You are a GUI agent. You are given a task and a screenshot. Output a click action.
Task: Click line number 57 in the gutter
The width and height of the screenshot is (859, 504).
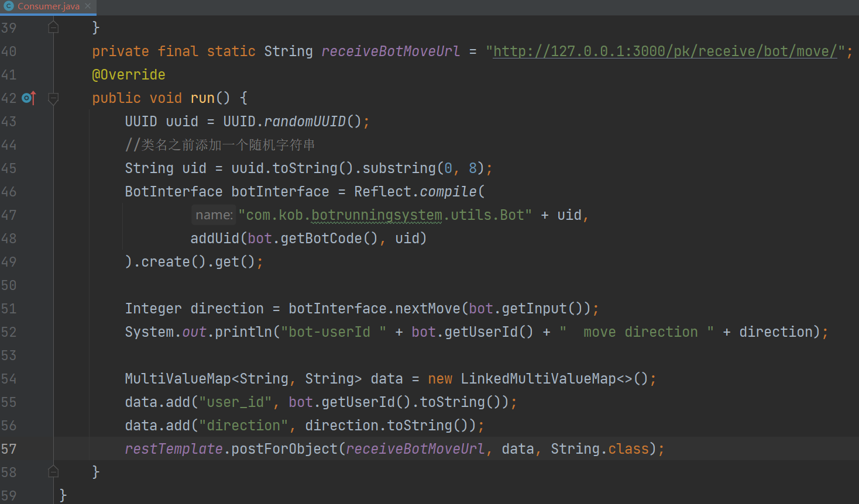pos(9,449)
